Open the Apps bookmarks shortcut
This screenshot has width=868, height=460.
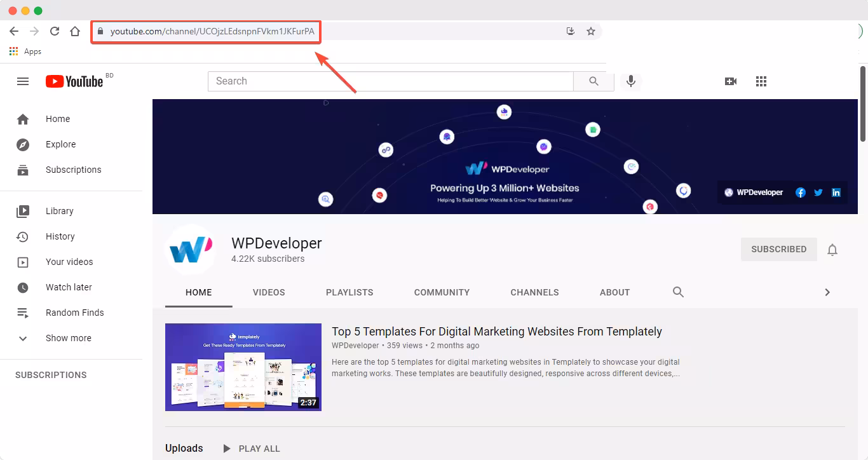coord(25,51)
